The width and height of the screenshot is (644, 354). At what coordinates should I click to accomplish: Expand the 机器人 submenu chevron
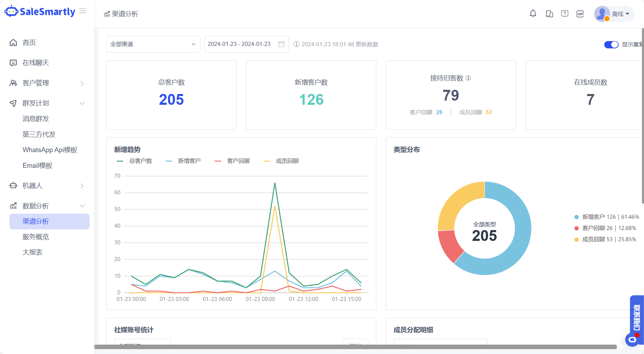pyautogui.click(x=82, y=186)
